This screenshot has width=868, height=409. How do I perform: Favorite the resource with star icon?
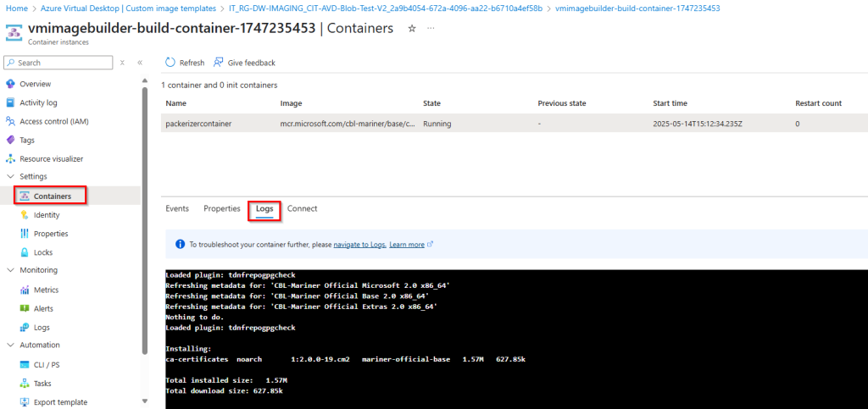[412, 29]
